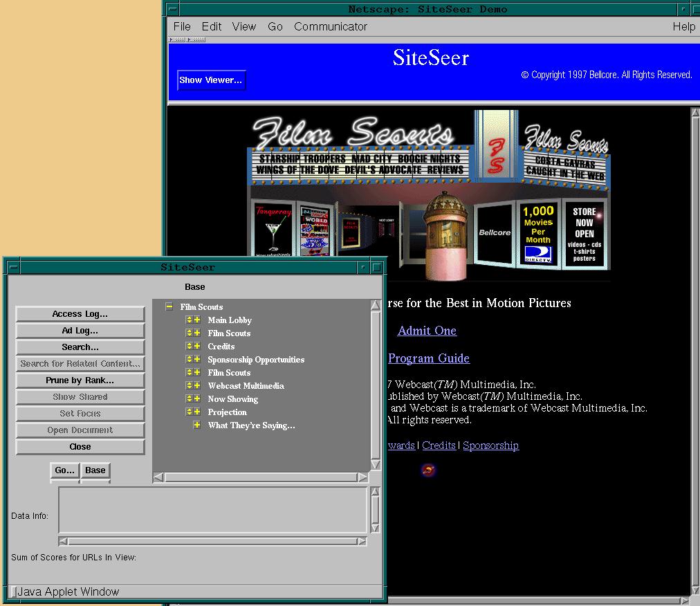This screenshot has height=606, width=700.
Task: Open the Netscape window menu button
Action: (173, 9)
